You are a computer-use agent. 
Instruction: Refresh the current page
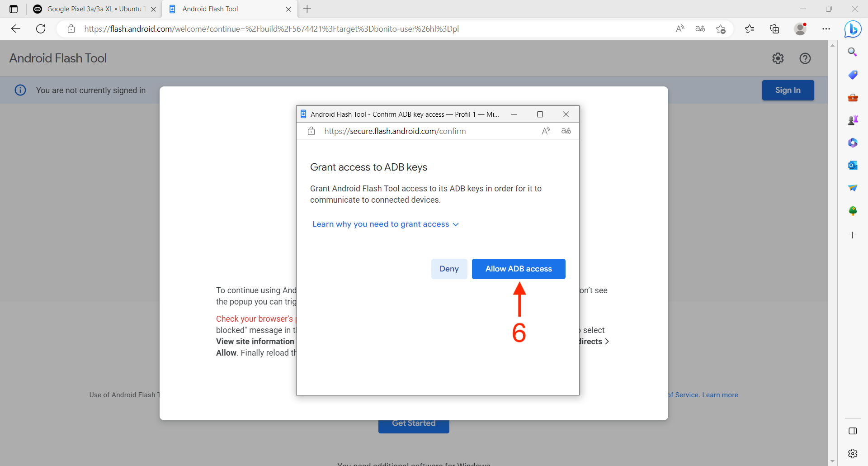point(41,29)
